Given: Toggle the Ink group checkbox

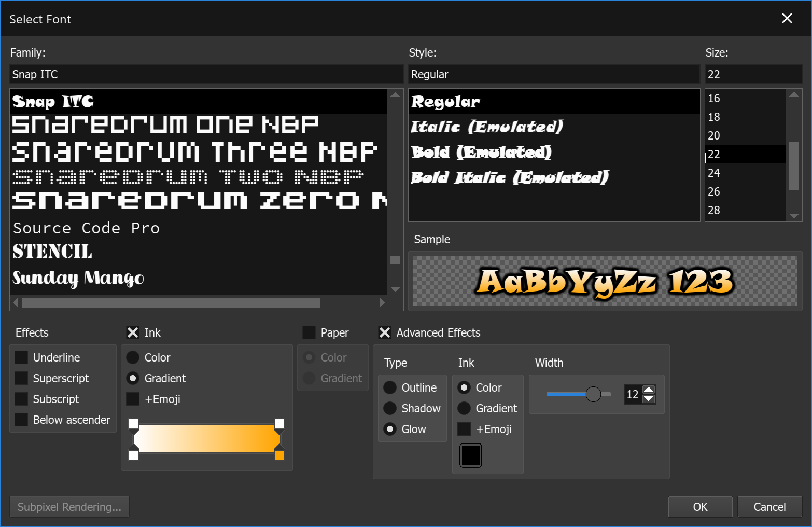Looking at the screenshot, I should pos(133,332).
